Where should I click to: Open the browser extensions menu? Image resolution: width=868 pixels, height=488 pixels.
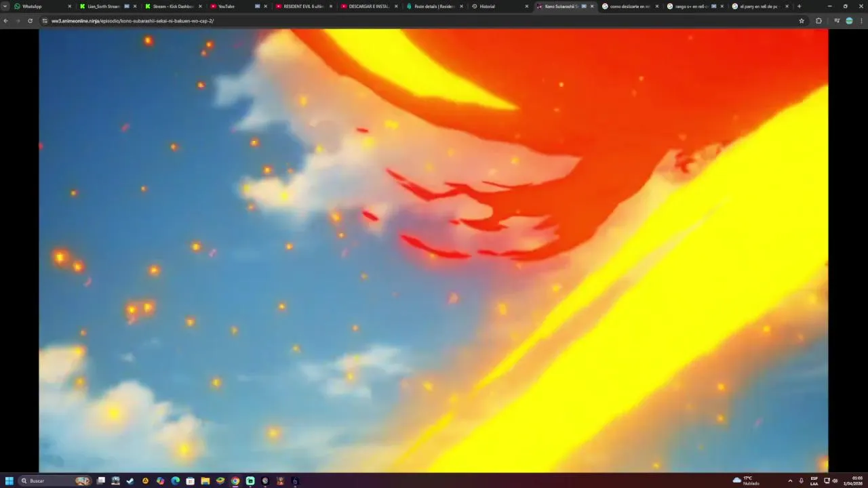(x=818, y=21)
